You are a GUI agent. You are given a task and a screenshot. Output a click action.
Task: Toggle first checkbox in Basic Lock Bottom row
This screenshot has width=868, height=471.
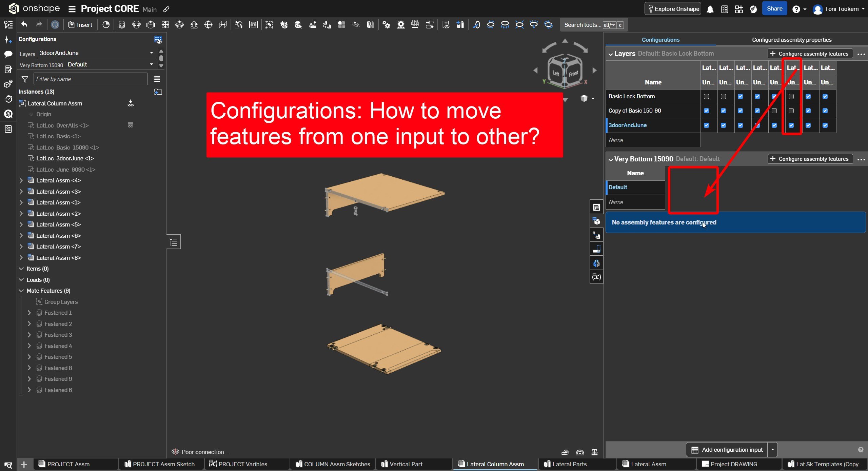[706, 97]
